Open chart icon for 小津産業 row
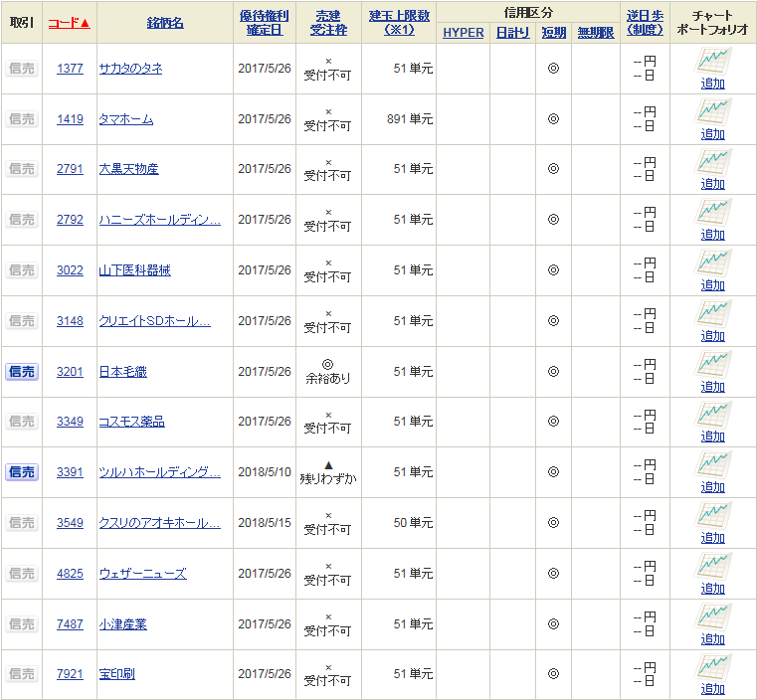 click(x=713, y=617)
